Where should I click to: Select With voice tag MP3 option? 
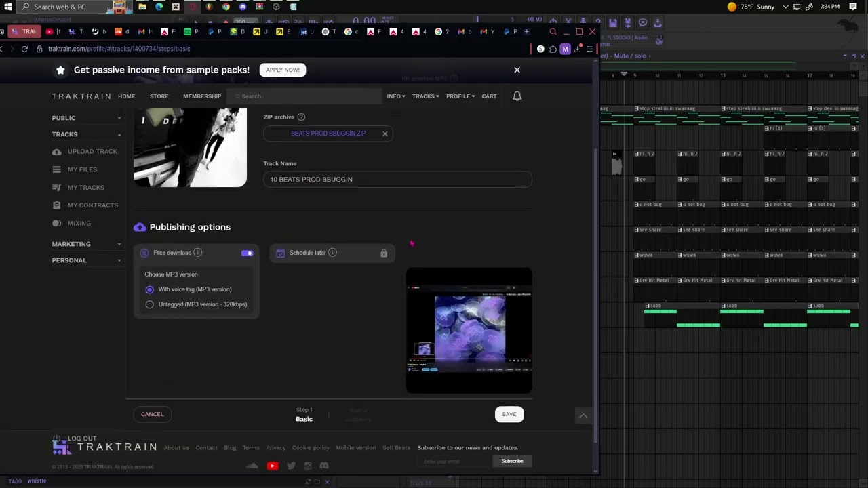coord(150,289)
